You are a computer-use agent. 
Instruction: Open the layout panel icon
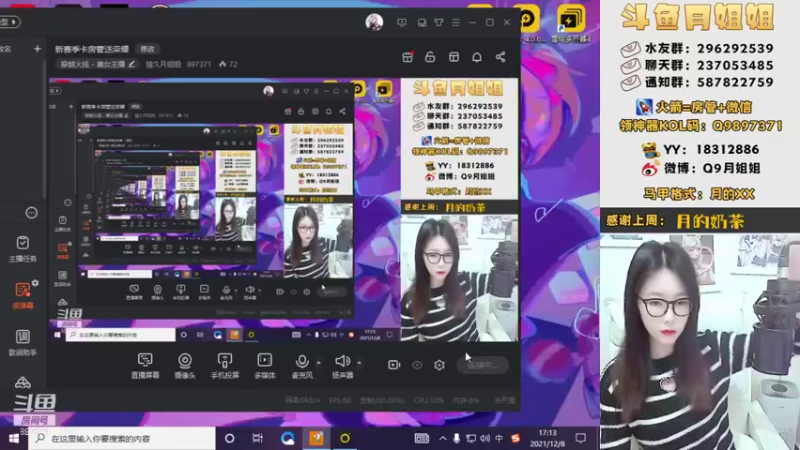pos(454,57)
